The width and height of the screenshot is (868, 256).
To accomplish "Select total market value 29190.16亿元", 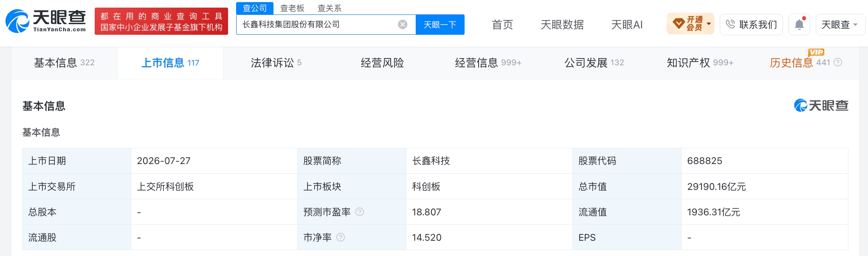I will point(716,186).
